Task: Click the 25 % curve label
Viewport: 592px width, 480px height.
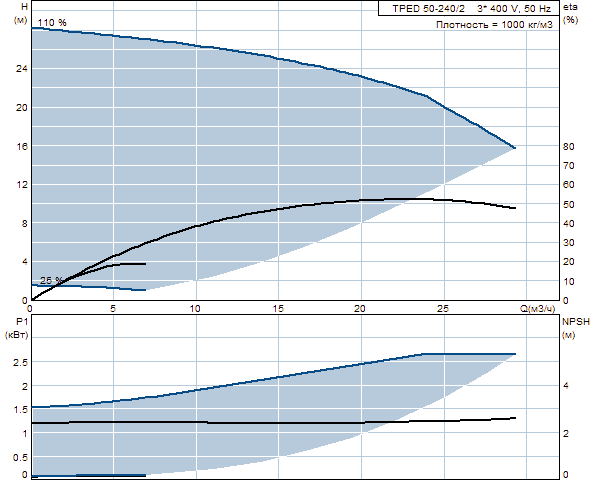Action: click(x=51, y=281)
